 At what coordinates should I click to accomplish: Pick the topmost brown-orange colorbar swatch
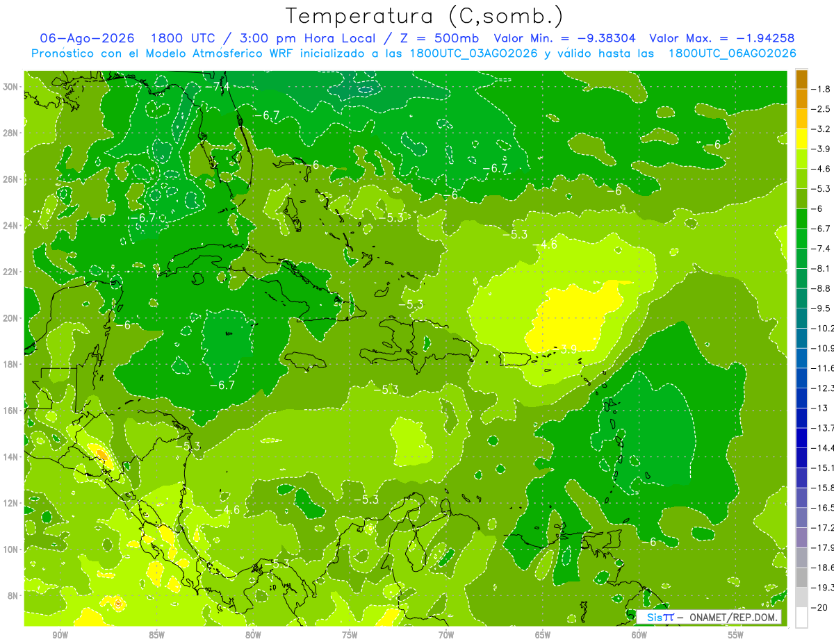coord(801,79)
